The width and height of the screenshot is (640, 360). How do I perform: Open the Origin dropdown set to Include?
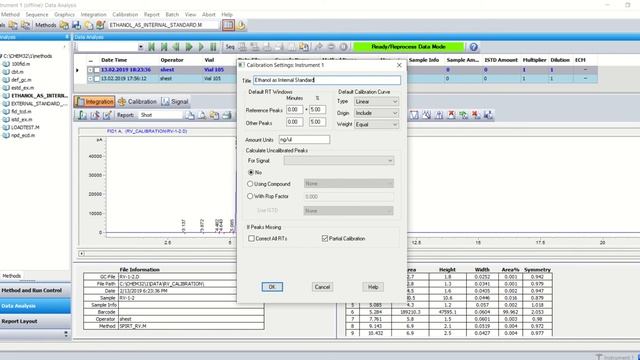tap(376, 113)
